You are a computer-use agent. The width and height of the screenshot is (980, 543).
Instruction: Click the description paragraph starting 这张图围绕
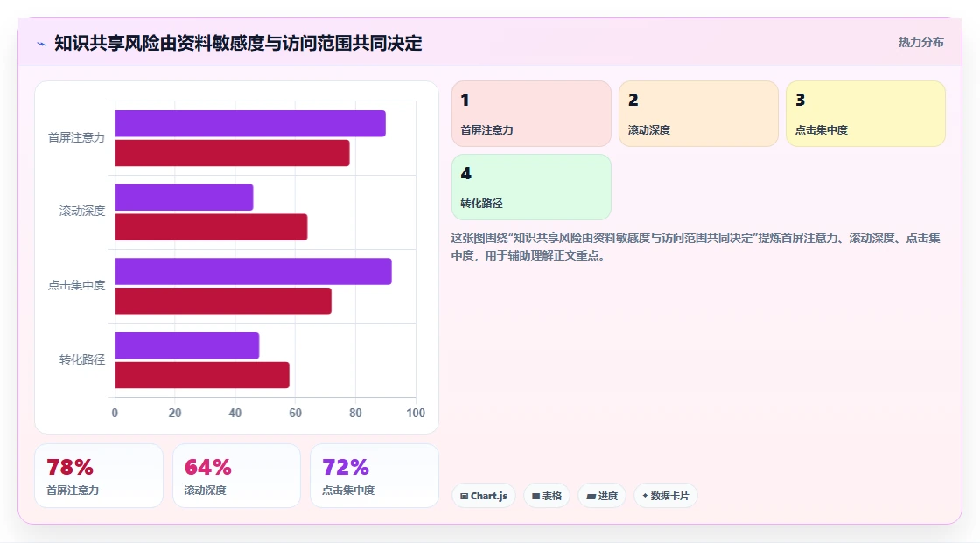click(x=696, y=247)
